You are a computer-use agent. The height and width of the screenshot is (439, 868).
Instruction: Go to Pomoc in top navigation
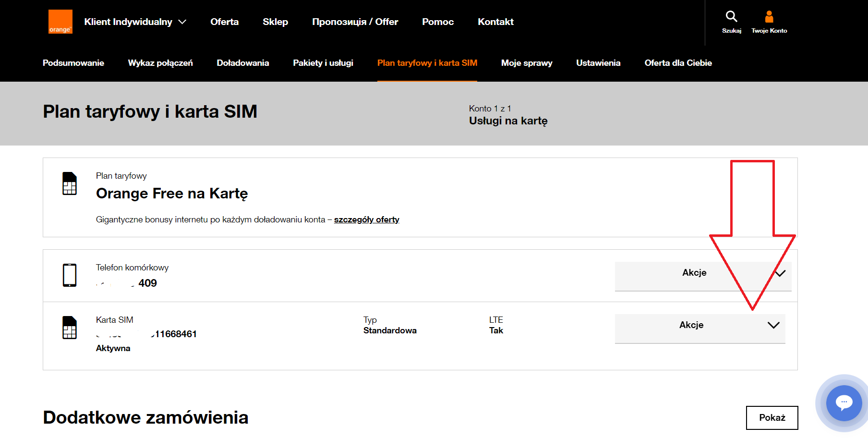[x=438, y=22]
